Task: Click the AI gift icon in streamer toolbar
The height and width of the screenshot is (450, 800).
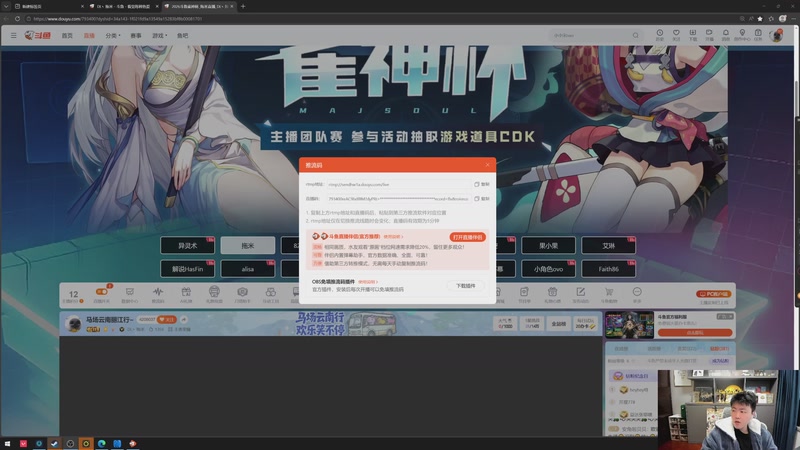Action: coord(186,294)
